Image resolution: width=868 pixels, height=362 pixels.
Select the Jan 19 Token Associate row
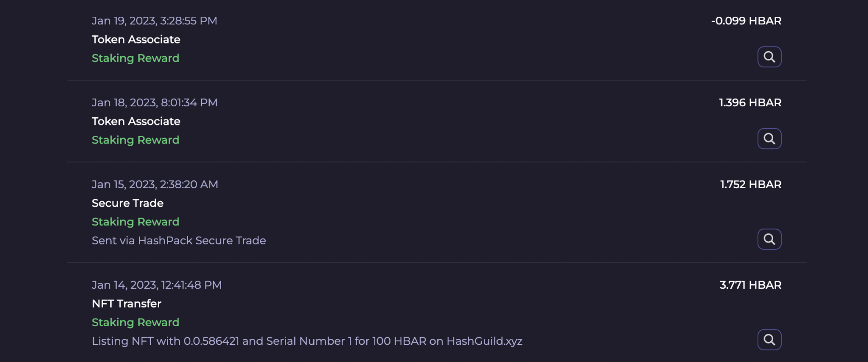[x=136, y=39]
